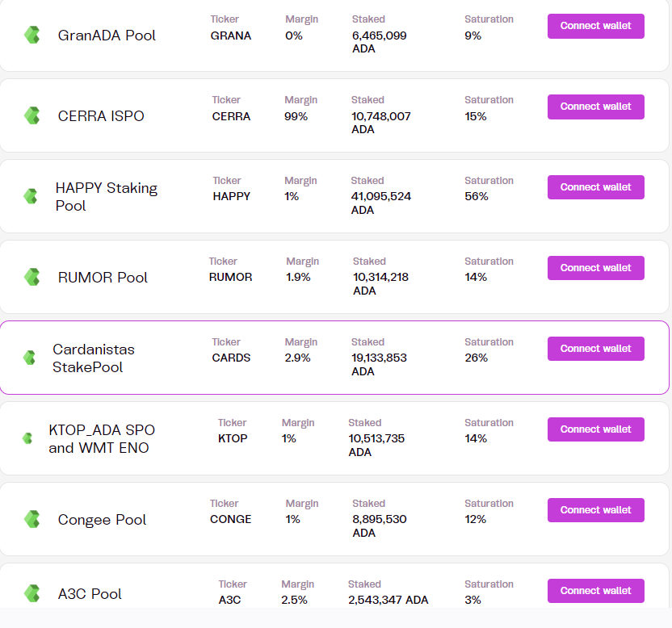Click the Congee Pool green logo icon
This screenshot has width=672, height=628.
32,519
